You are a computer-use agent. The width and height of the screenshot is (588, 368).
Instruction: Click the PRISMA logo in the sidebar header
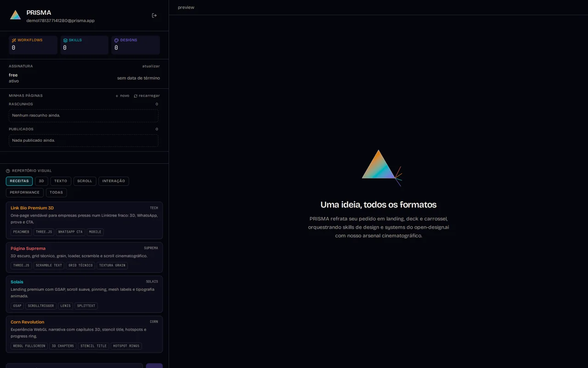(x=16, y=15)
